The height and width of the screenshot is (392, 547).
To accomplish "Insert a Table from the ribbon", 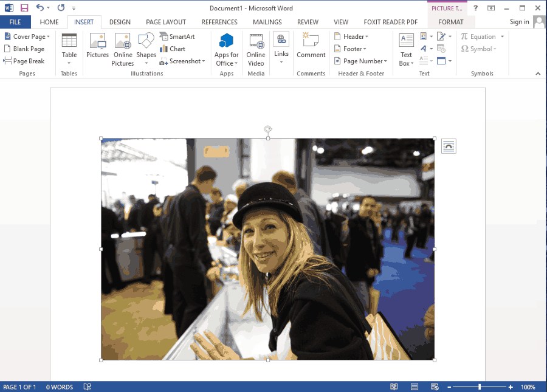I will pyautogui.click(x=69, y=49).
